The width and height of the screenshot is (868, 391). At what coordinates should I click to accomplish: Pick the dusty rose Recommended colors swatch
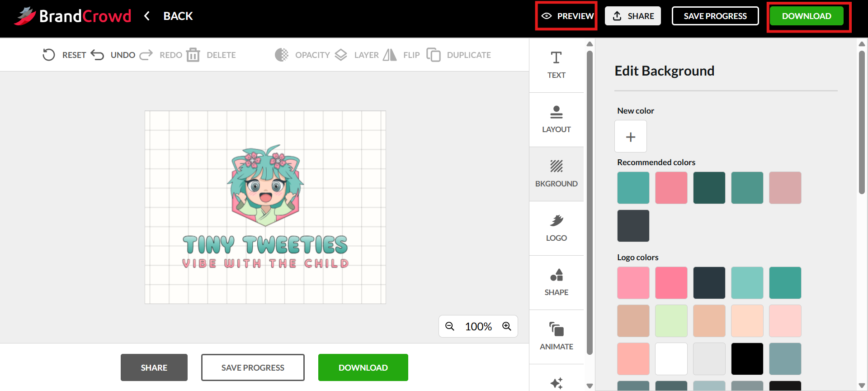[785, 188]
